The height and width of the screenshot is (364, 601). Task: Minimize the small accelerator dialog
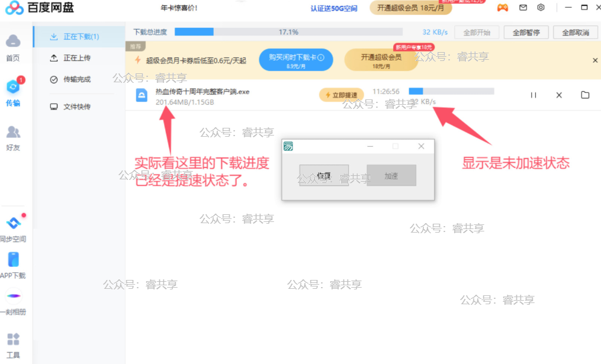click(370, 146)
